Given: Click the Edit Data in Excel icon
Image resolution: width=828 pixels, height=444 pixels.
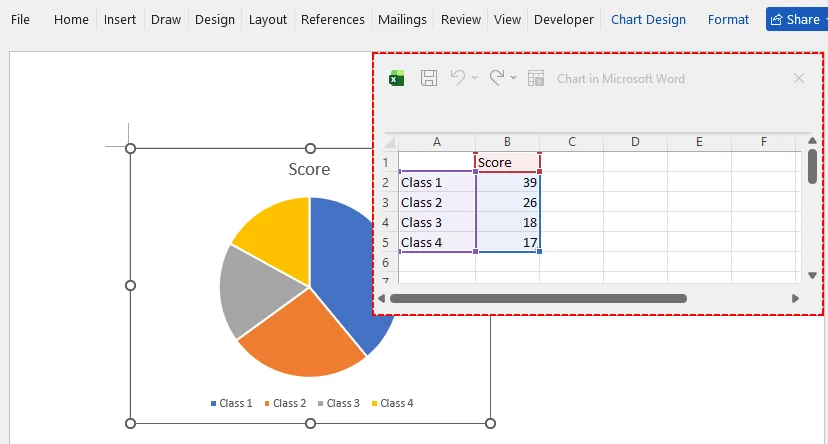Looking at the screenshot, I should (536, 78).
